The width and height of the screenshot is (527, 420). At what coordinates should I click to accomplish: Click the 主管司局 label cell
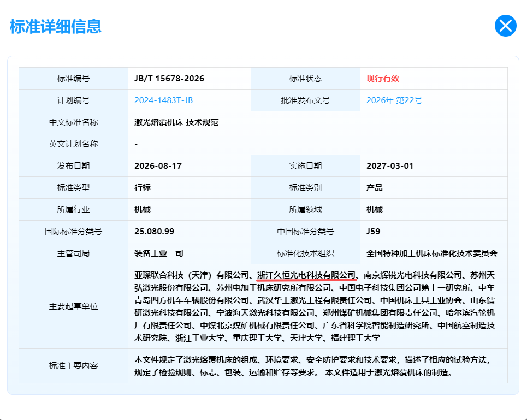(73, 253)
